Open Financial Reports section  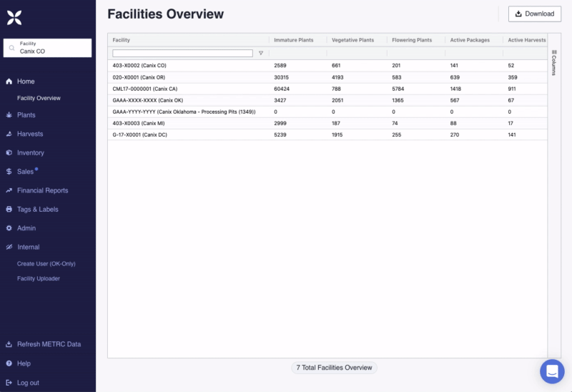click(x=43, y=190)
